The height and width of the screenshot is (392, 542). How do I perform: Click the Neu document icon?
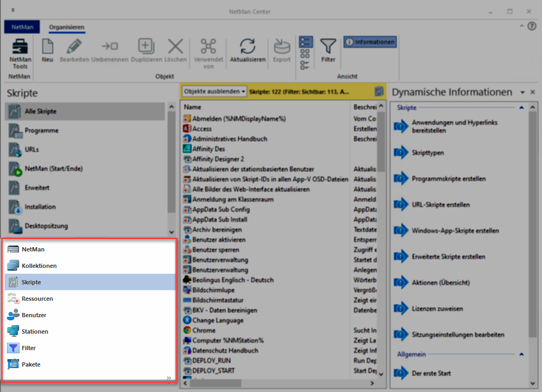(x=47, y=47)
